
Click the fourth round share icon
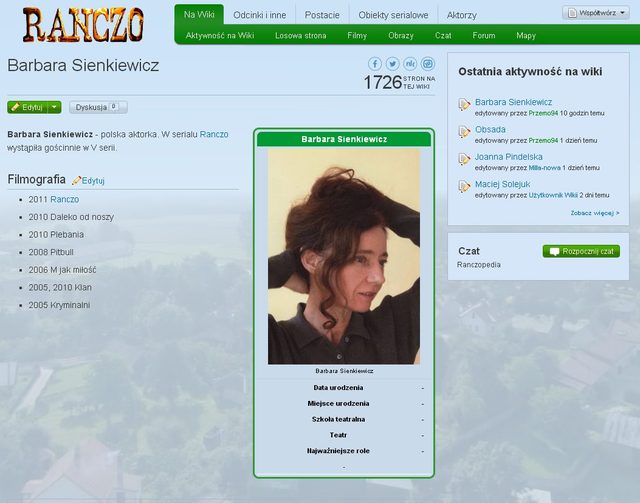[428, 64]
